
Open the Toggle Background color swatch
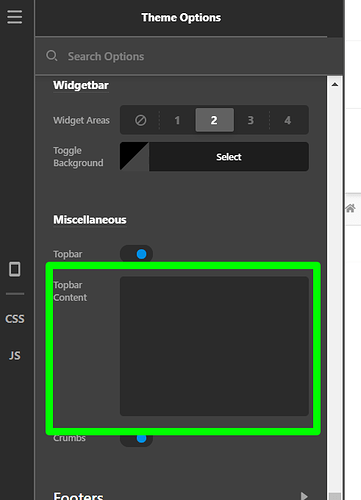[134, 157]
